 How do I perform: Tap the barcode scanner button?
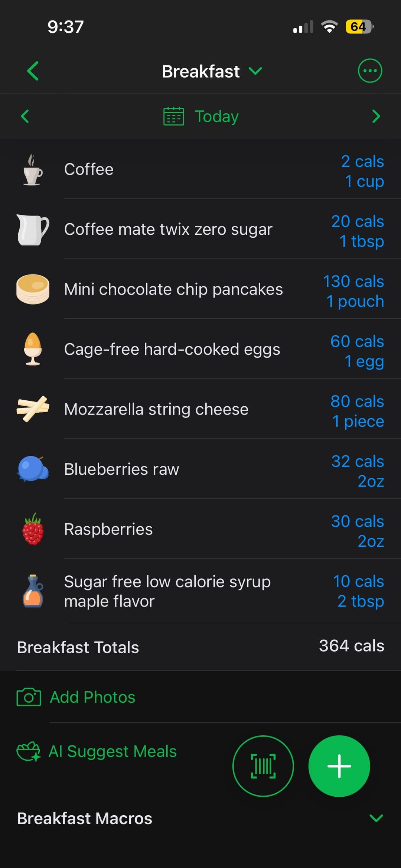263,766
